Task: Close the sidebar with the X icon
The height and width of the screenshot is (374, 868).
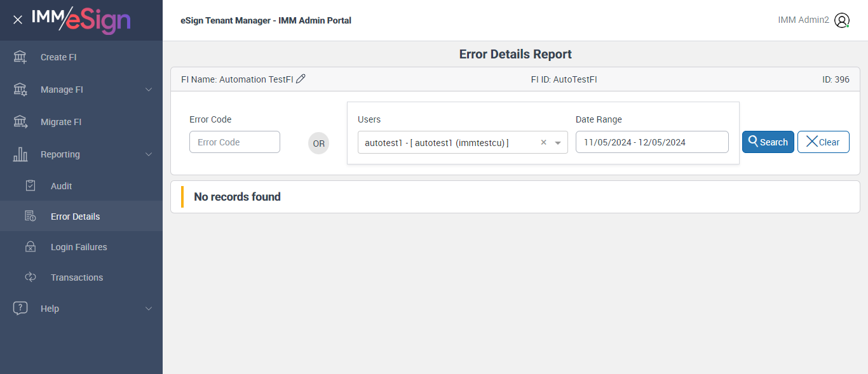Action: [18, 20]
